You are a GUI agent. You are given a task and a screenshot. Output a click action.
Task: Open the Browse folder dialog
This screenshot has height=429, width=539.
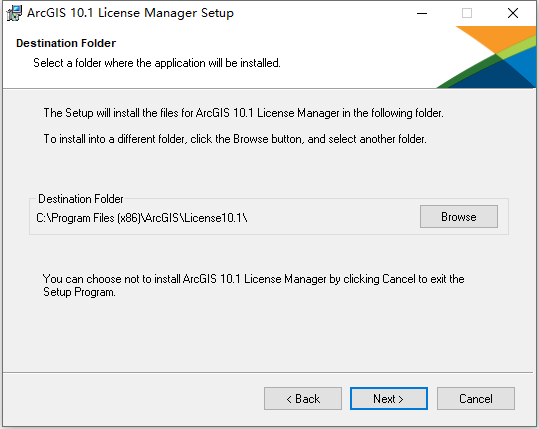click(x=459, y=217)
